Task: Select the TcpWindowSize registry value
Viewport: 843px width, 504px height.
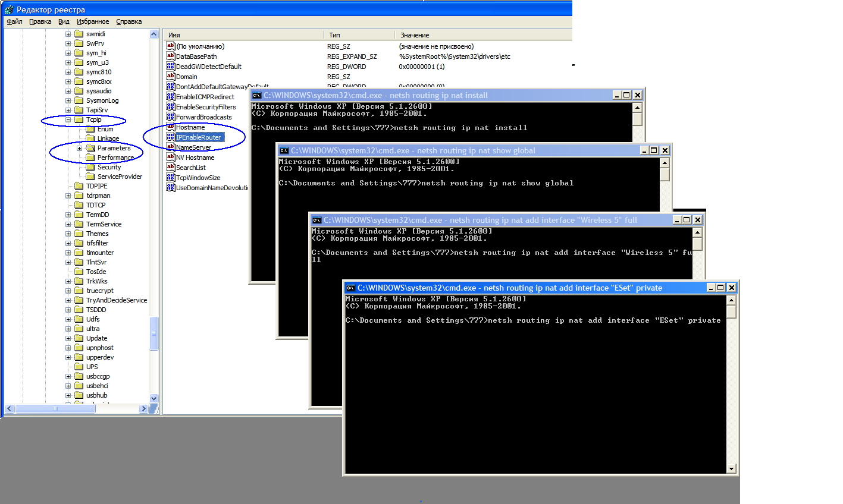Action: [x=198, y=178]
